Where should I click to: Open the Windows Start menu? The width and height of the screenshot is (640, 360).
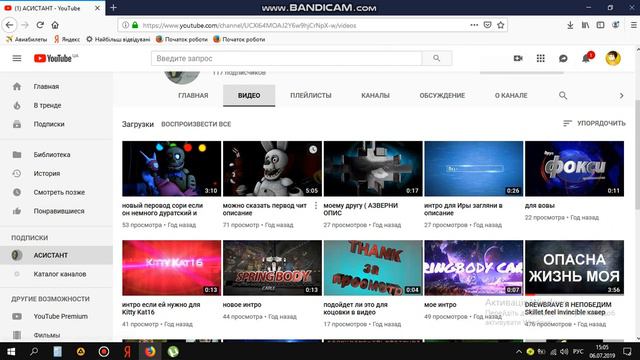click(x=11, y=351)
